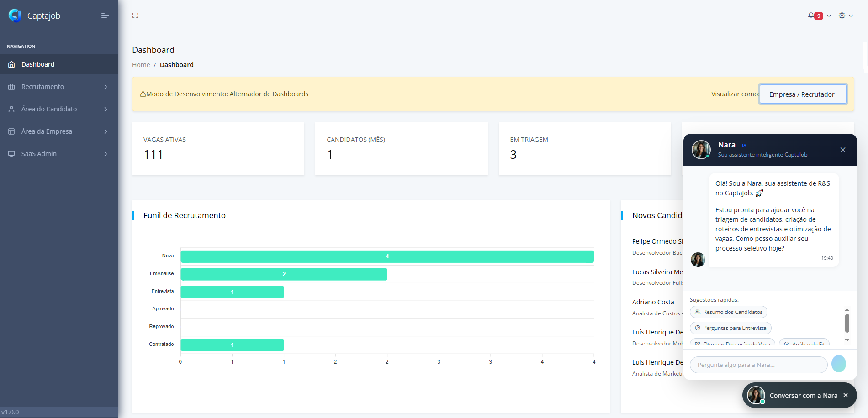Click the Nova funnel bar

click(387, 256)
